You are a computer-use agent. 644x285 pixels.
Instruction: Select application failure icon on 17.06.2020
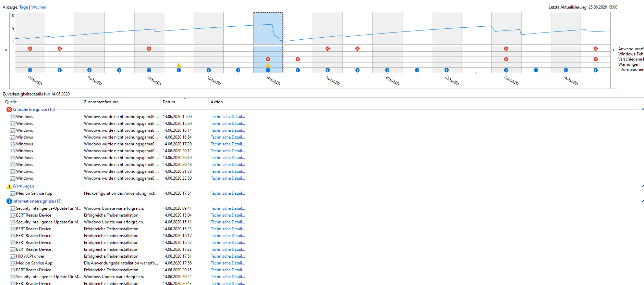click(x=357, y=49)
